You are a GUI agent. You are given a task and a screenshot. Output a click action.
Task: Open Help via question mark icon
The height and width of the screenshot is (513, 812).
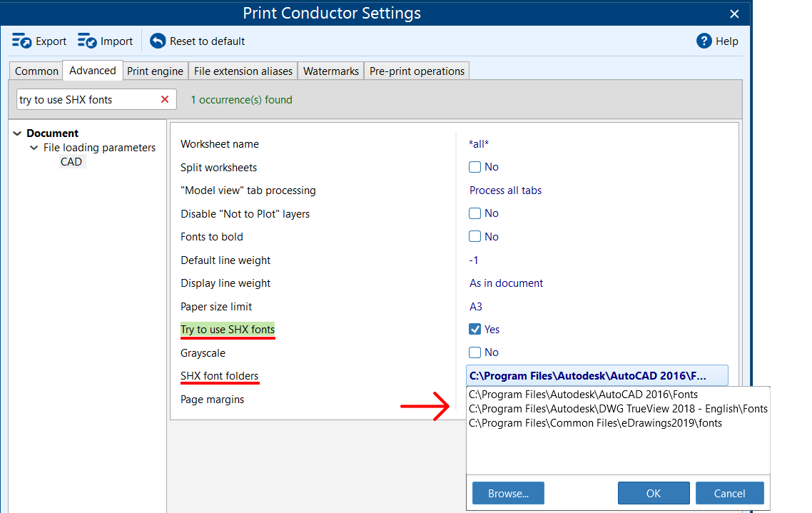704,41
